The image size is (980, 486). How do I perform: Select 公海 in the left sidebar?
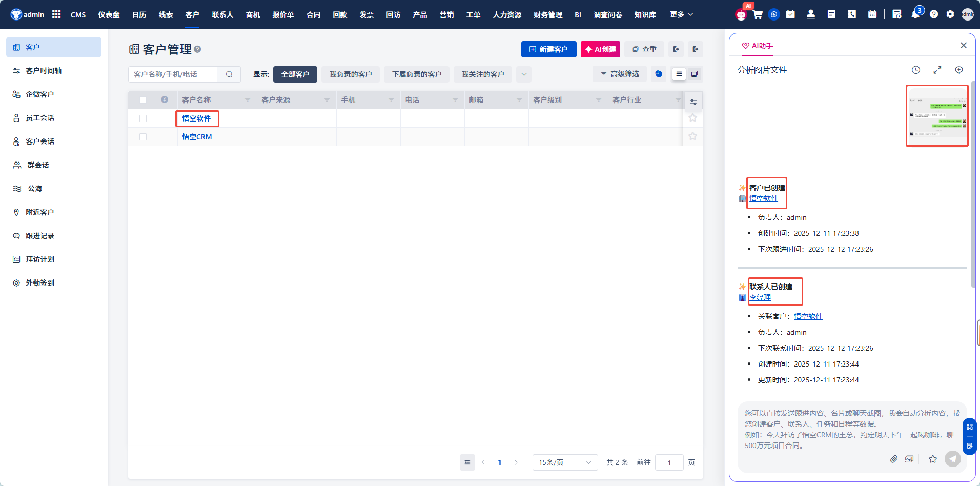35,189
